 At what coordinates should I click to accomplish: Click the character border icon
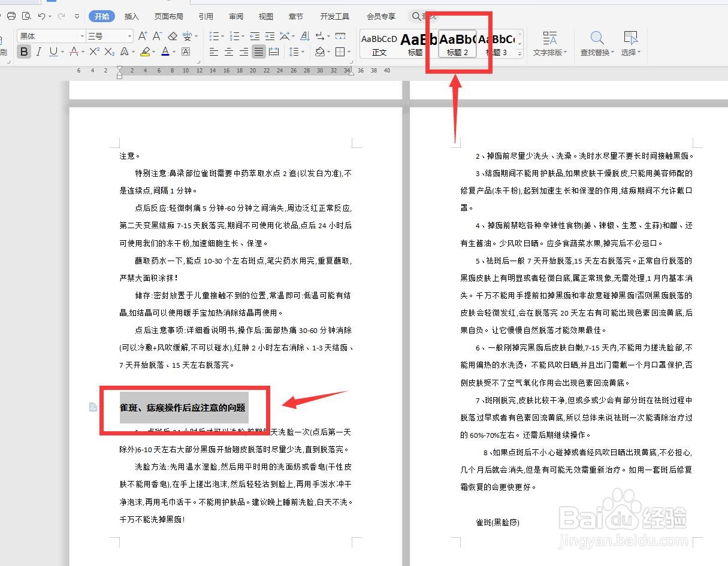186,52
